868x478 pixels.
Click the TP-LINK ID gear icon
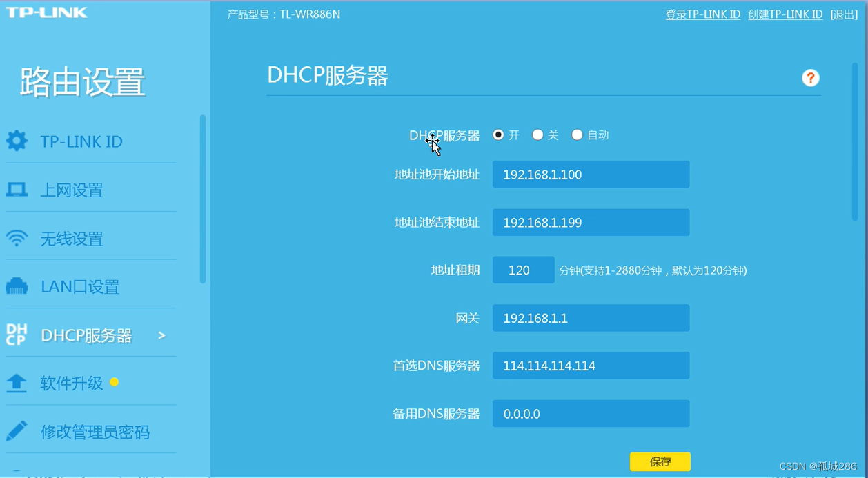tap(17, 141)
